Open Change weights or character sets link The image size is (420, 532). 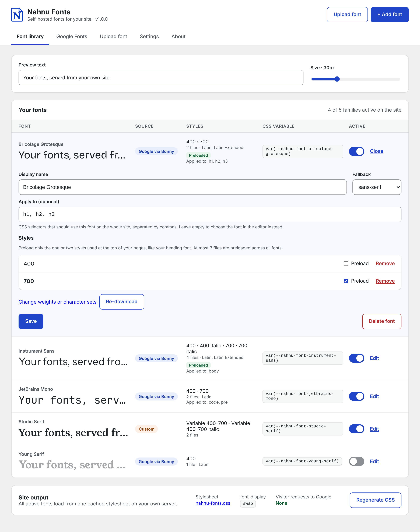(57, 302)
